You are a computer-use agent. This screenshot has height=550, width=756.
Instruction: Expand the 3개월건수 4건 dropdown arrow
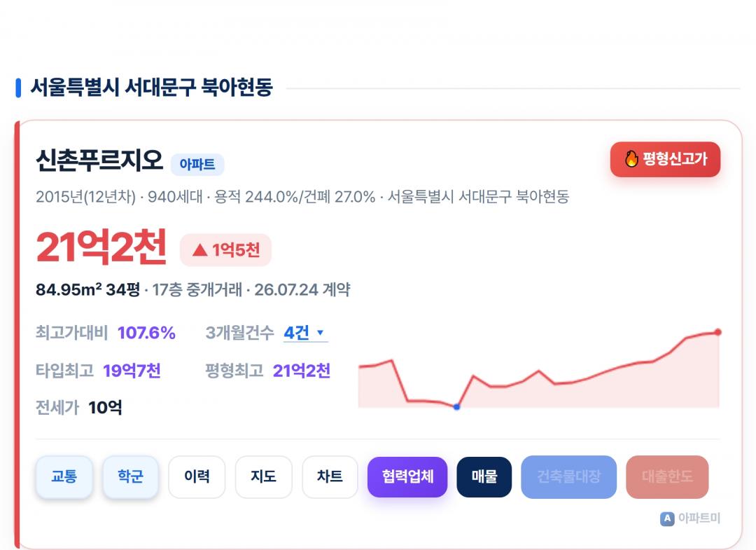click(320, 332)
